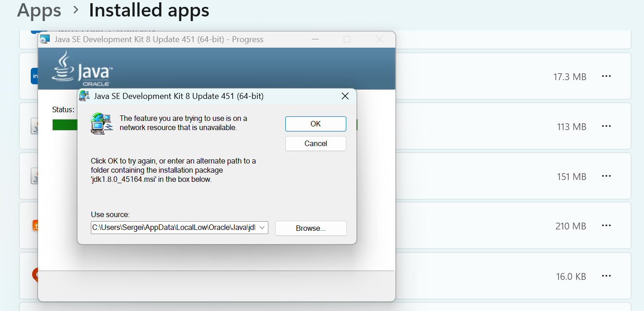
Task: Open more options for the 113 MB app
Action: pyautogui.click(x=606, y=126)
